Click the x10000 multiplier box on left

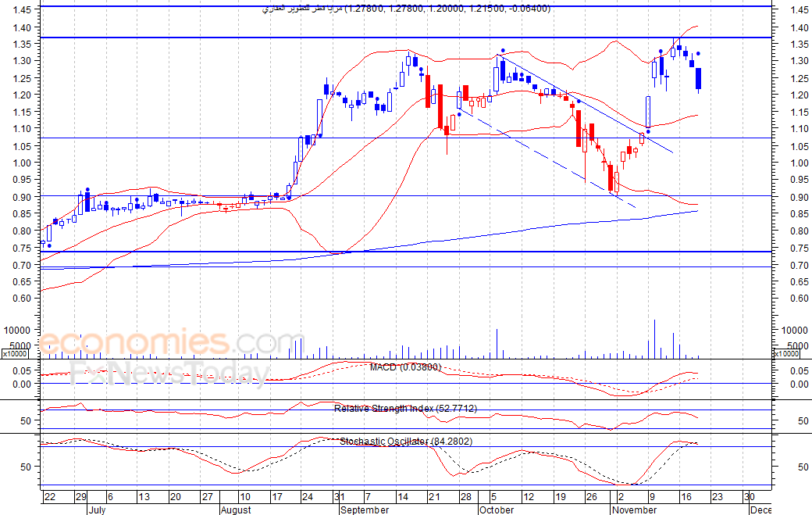click(14, 354)
